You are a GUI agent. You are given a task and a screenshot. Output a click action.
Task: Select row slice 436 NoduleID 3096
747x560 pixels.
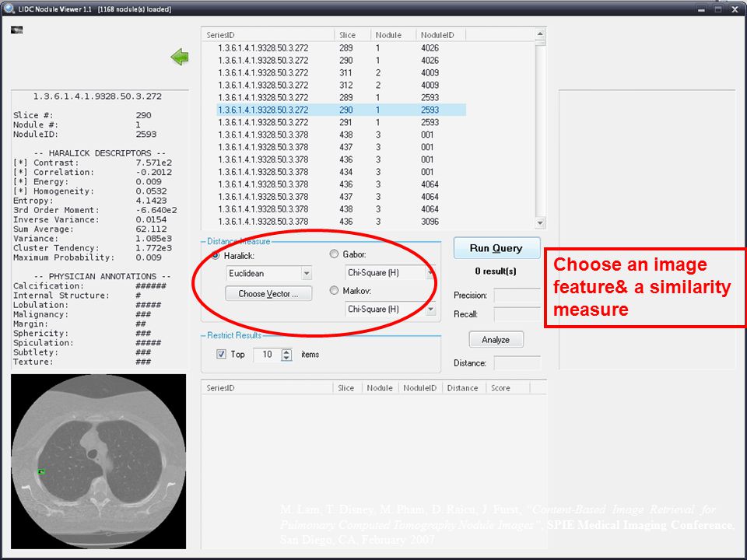pos(341,222)
